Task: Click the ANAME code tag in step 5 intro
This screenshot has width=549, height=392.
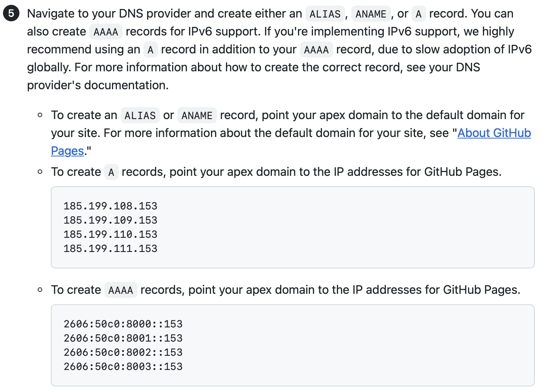Action: (371, 14)
